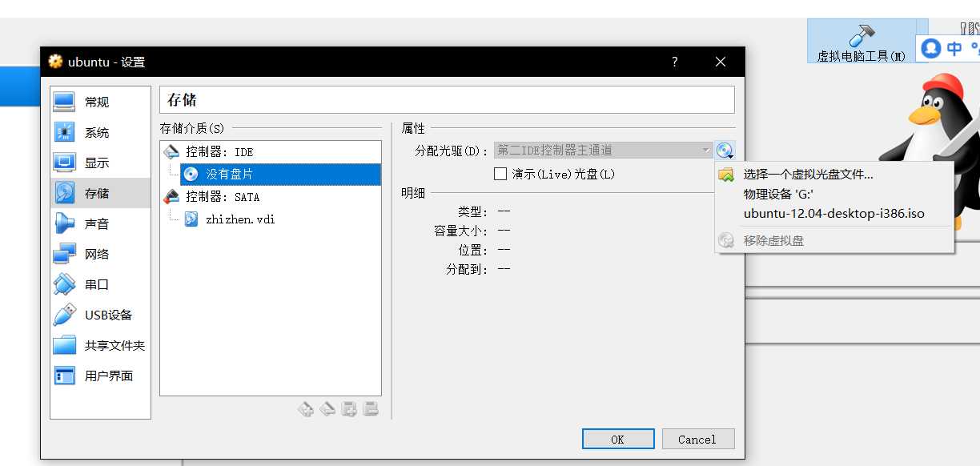Click the remove attachment icon below storage tree
This screenshot has width=980, height=466.
pos(370,409)
